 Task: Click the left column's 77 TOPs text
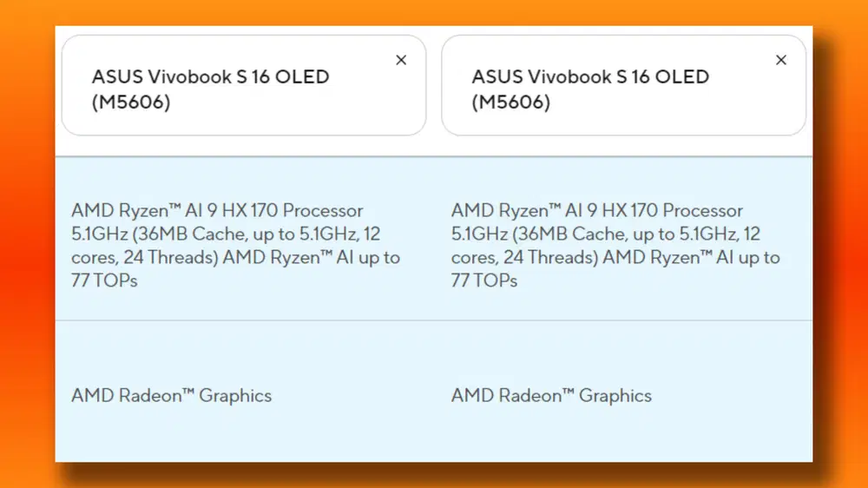(104, 280)
